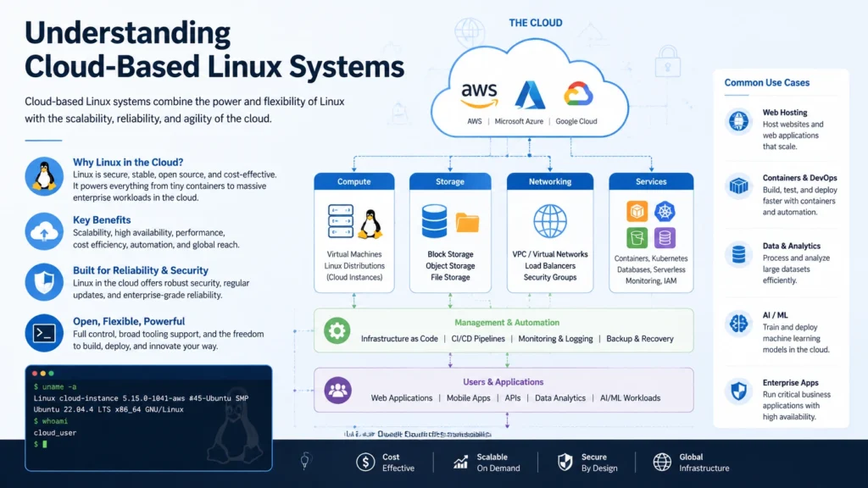Click the globe icon in Networking card

(549, 221)
